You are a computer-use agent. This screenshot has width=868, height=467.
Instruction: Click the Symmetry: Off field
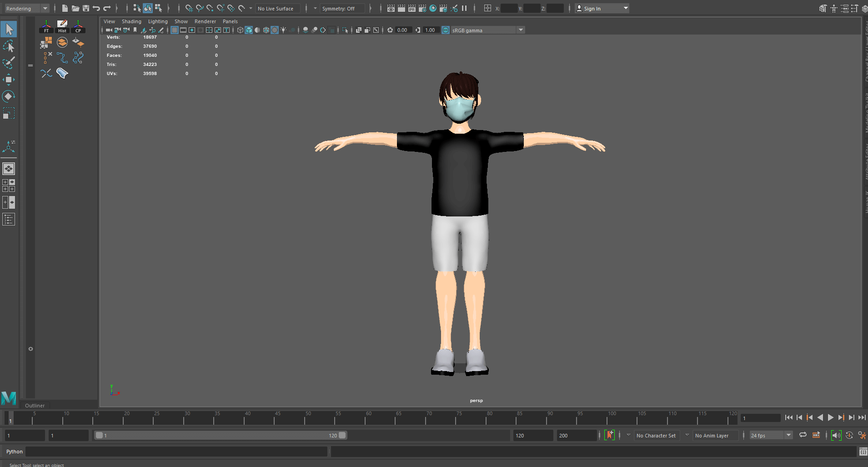click(x=341, y=8)
